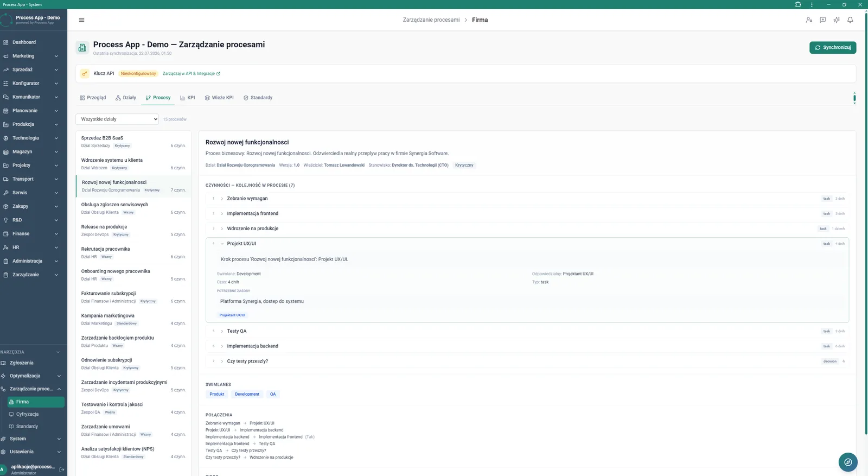Screen dimensions: 868x476
Task: Click the Transport truck icon
Action: (x=5, y=179)
